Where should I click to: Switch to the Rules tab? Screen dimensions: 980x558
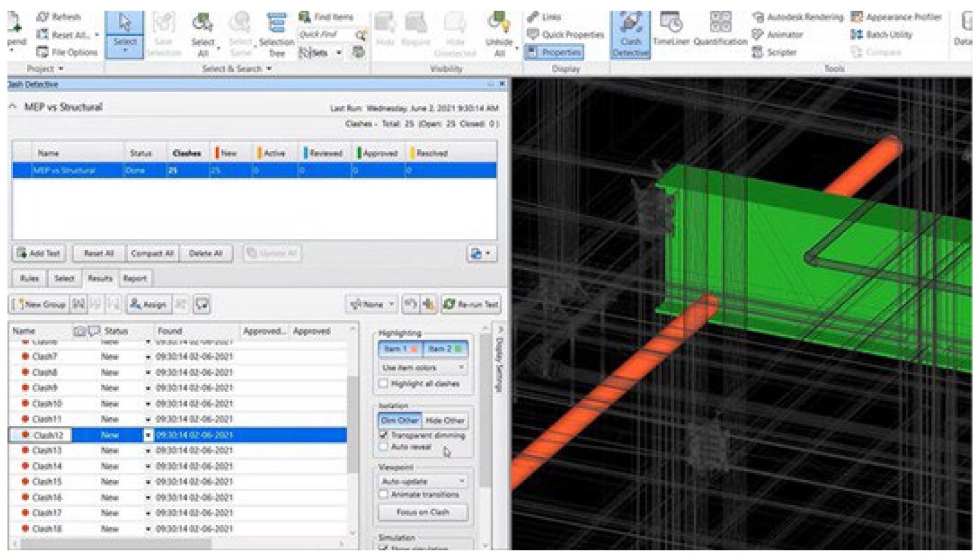point(29,278)
